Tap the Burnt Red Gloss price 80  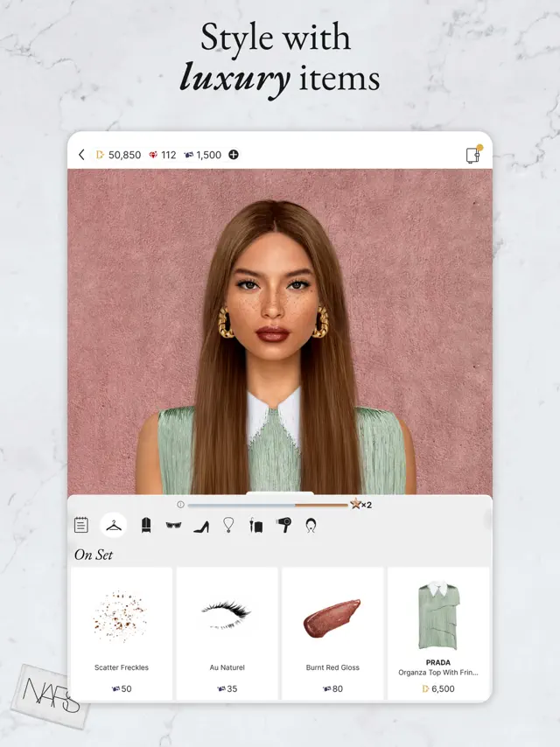click(x=332, y=688)
